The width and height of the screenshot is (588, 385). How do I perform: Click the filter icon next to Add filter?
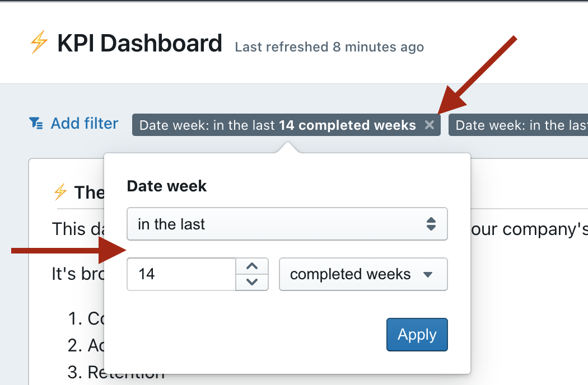(x=36, y=124)
